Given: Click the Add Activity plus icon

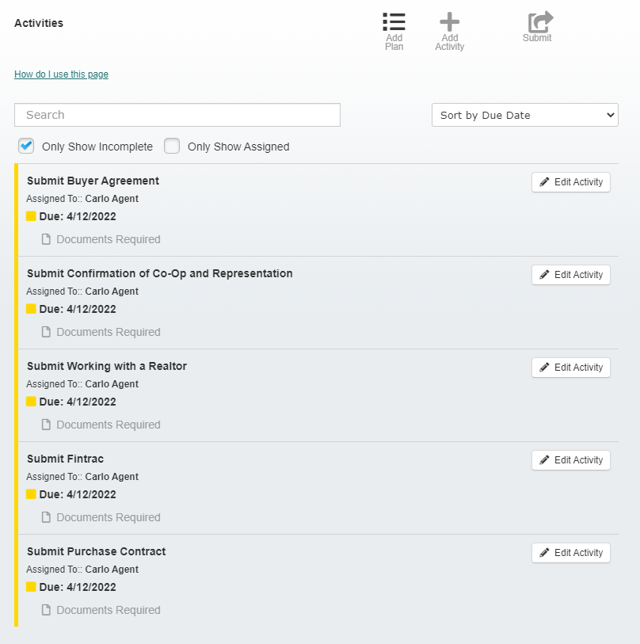Looking at the screenshot, I should tap(450, 23).
